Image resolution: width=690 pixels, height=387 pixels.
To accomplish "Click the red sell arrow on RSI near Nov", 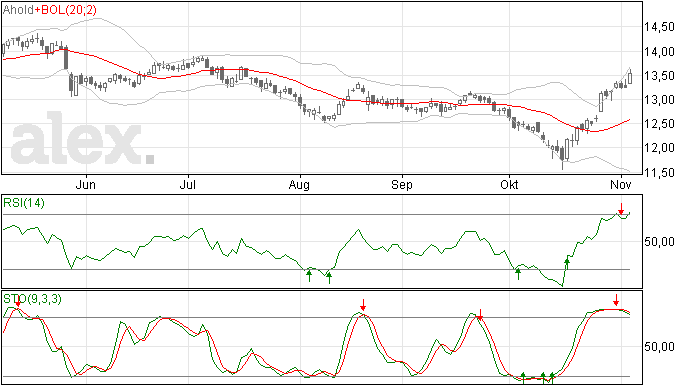I will click(620, 208).
